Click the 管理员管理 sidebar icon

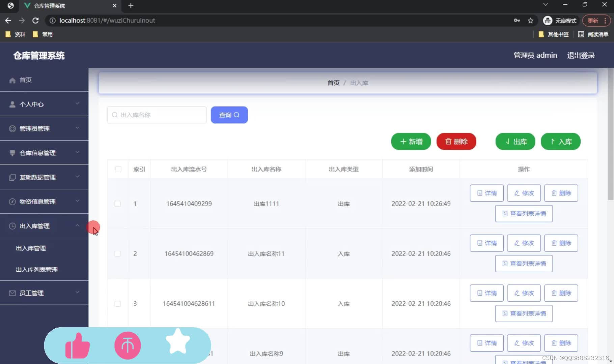coord(12,128)
